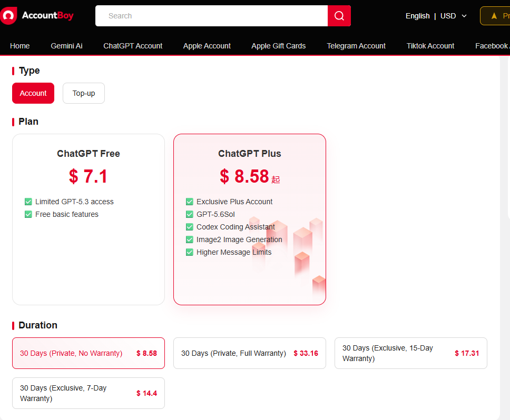The height and width of the screenshot is (420, 510).
Task: Go to the Apple Gift Cards category
Action: click(278, 46)
